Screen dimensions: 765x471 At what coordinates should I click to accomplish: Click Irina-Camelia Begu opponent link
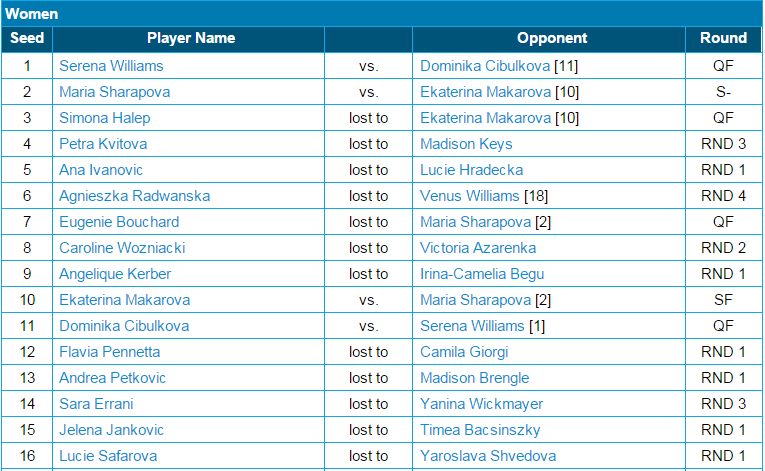[482, 274]
